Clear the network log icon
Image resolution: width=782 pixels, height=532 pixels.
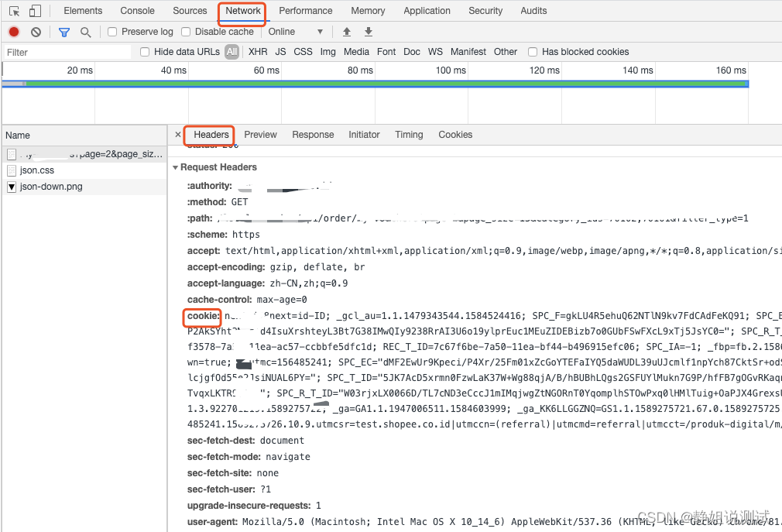36,32
